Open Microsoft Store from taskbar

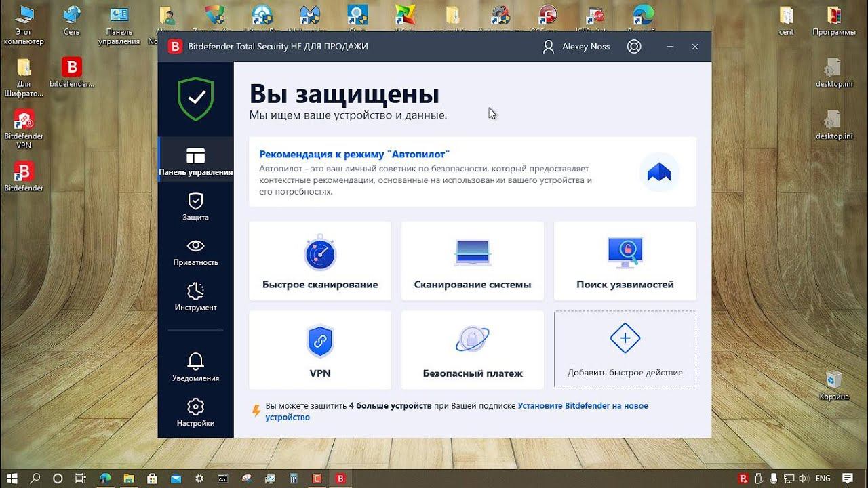(x=153, y=479)
